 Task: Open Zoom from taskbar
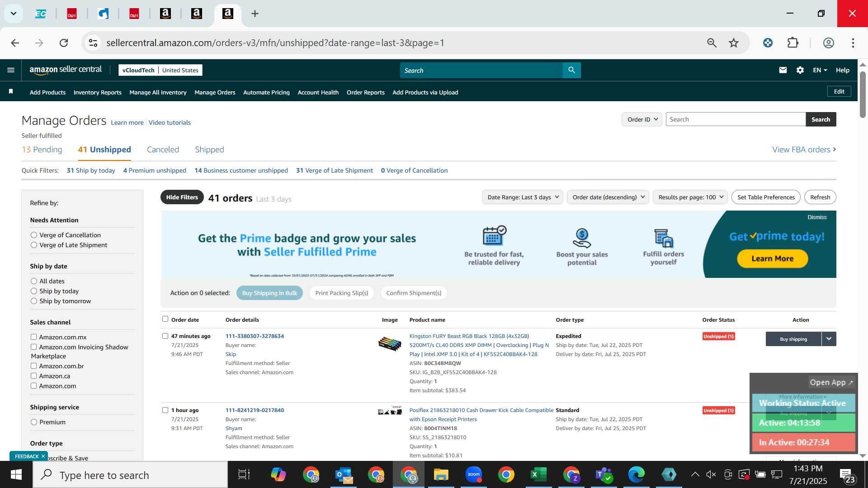coord(474,475)
